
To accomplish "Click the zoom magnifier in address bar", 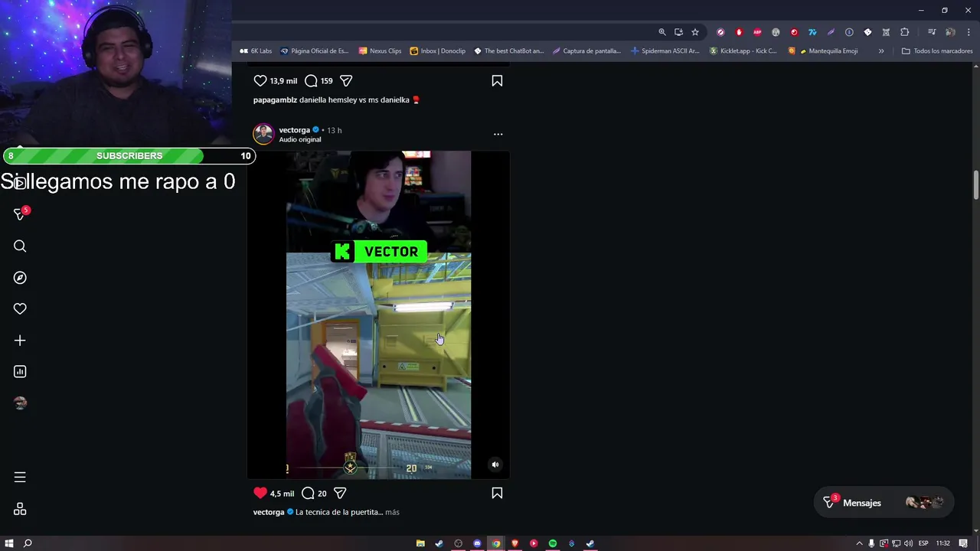I will (662, 32).
